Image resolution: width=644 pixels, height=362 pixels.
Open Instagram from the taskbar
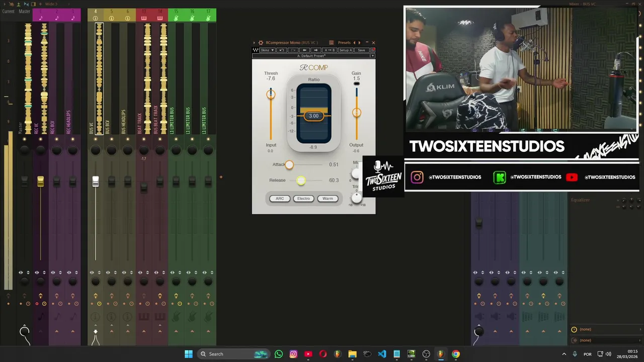[x=293, y=354]
